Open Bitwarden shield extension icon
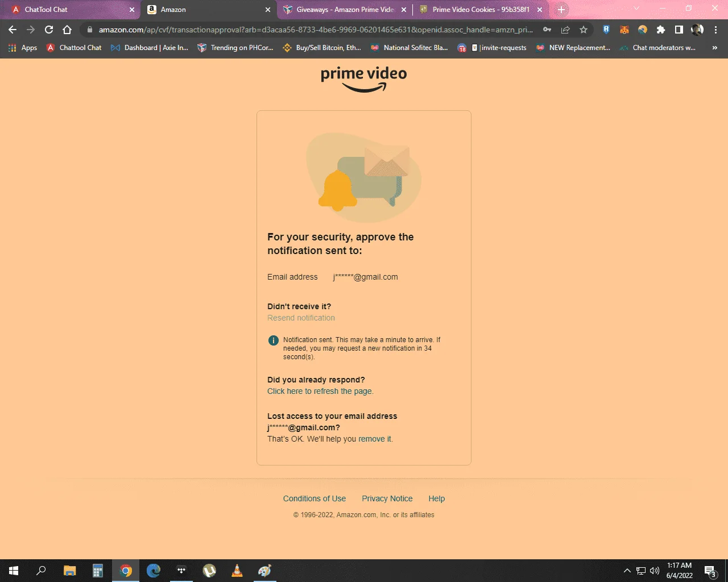 (606, 30)
